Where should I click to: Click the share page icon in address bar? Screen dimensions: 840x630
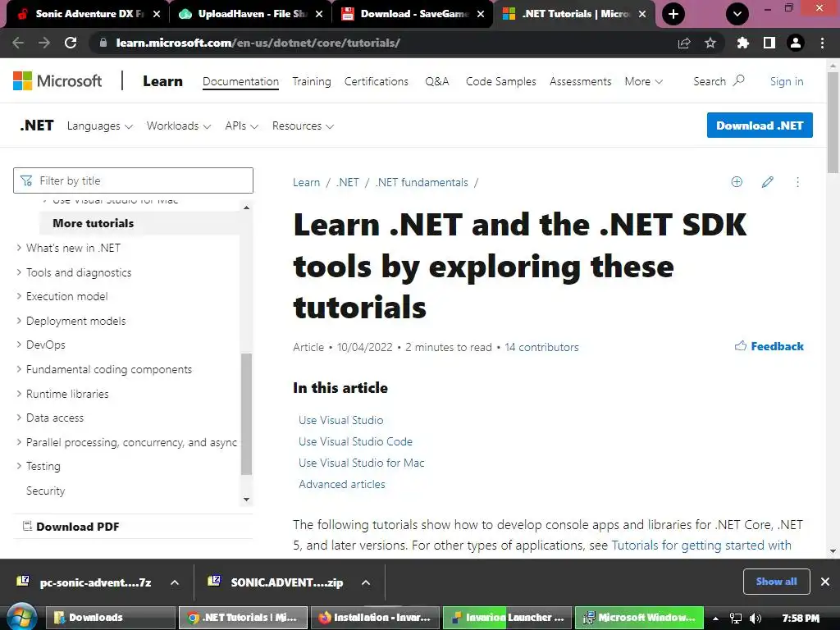point(684,43)
